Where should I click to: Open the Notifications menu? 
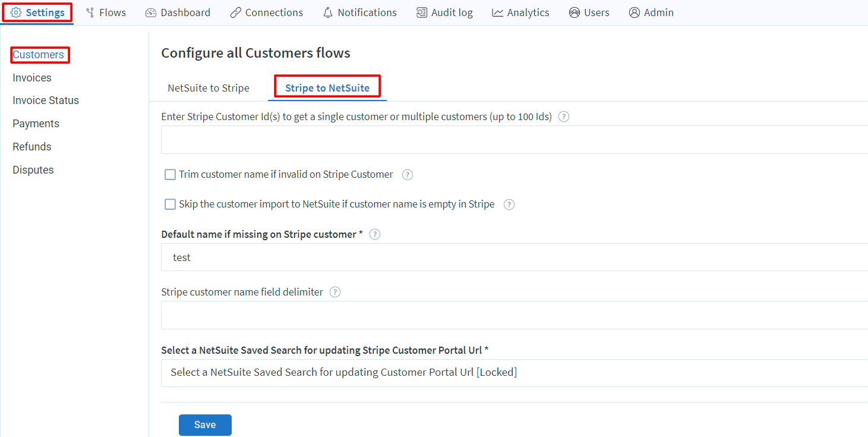click(360, 12)
